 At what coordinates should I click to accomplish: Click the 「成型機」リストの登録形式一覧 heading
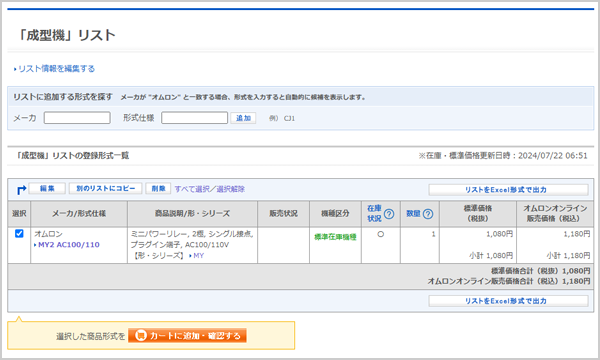tap(72, 156)
